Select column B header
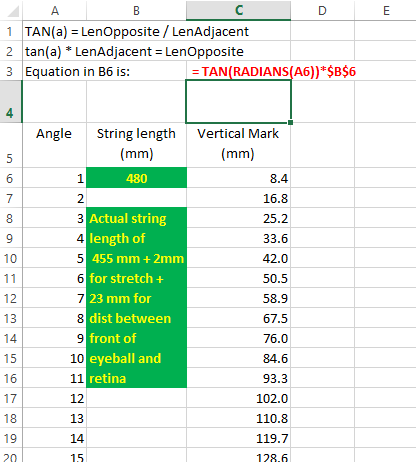This screenshot has height=462, width=416. [136, 11]
